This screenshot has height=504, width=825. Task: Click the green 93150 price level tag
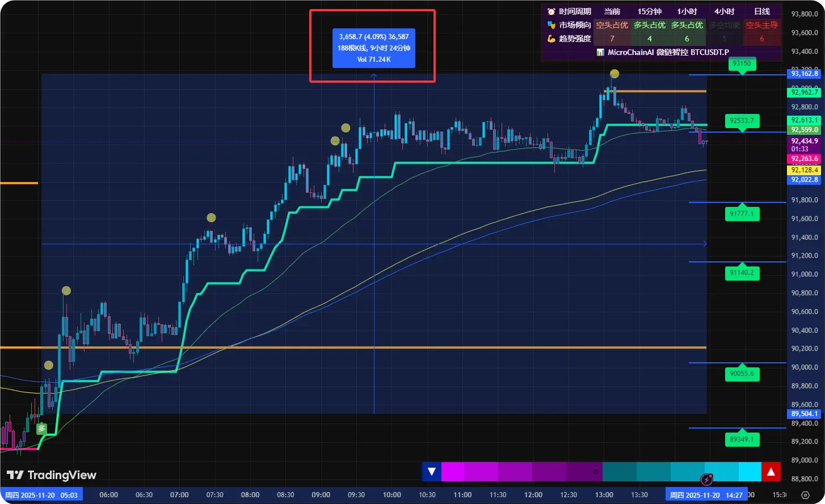click(742, 63)
